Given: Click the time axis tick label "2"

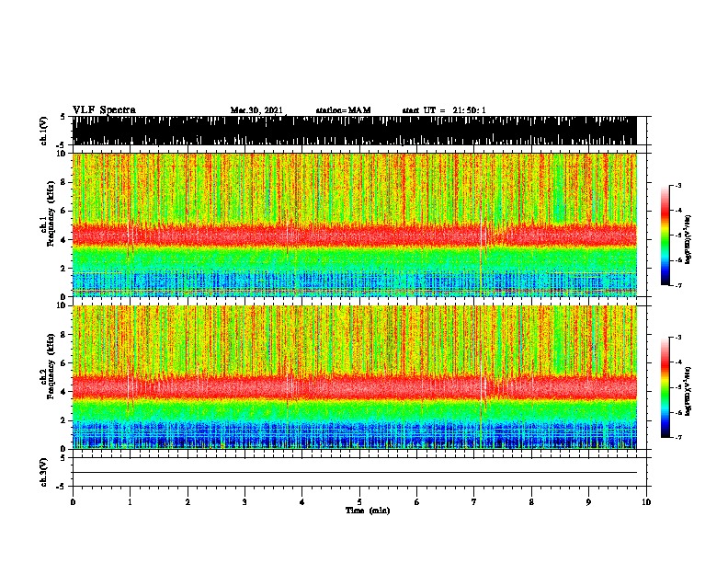Looking at the screenshot, I should coord(188,502).
